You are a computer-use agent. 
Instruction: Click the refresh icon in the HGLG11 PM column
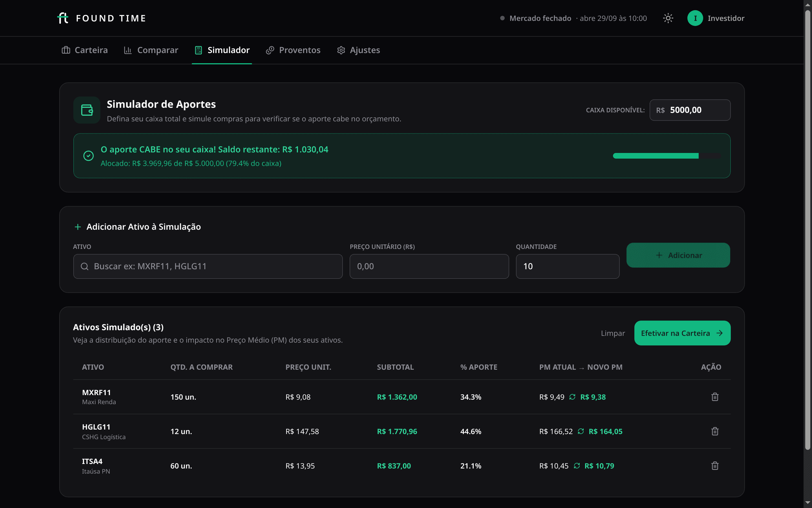581,432
